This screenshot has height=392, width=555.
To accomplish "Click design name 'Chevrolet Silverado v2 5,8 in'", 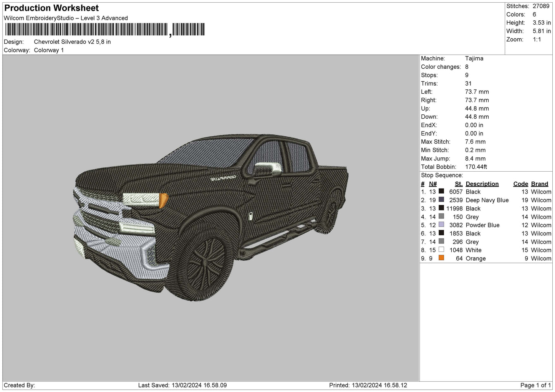I will 72,42.
